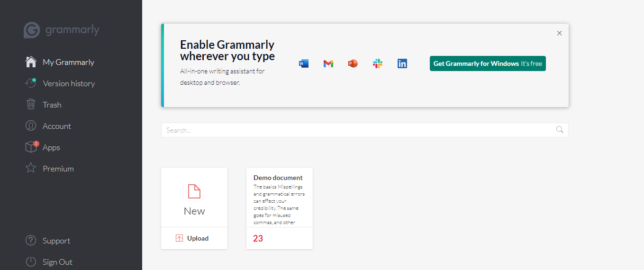
Task: Open the Demo document card
Action: 280,208
